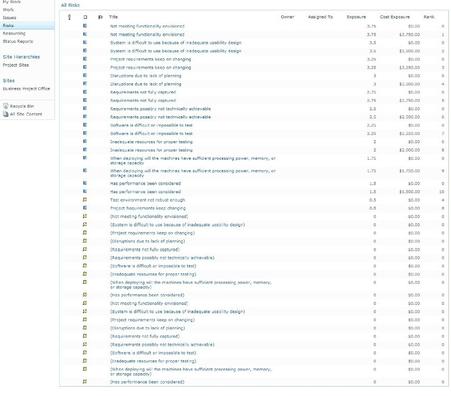This screenshot has width=451, height=396.
Task: Open 'Inadequate resources for proper testing' risk costing $2,000.00
Action: (x=151, y=150)
